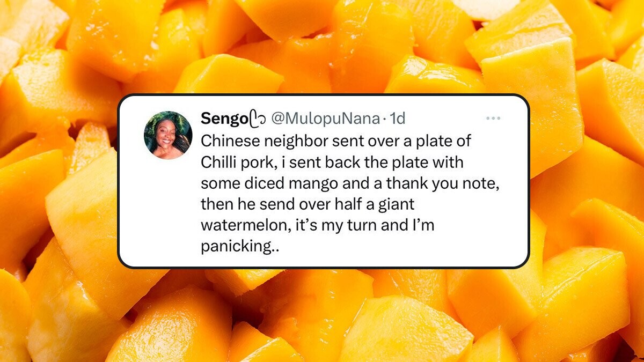This screenshot has height=362, width=644.
Task: Click the word "some" starting the third line
Action: click(217, 183)
